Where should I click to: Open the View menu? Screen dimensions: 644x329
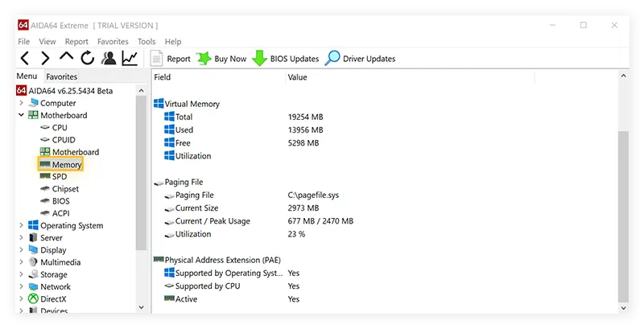[x=47, y=42]
